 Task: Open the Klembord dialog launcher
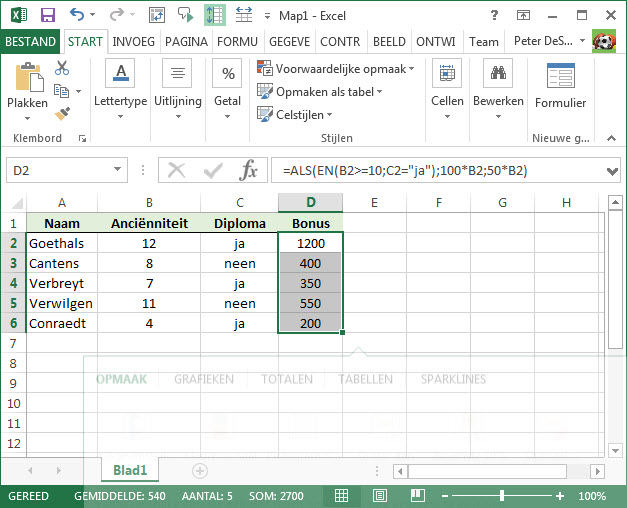pyautogui.click(x=82, y=138)
